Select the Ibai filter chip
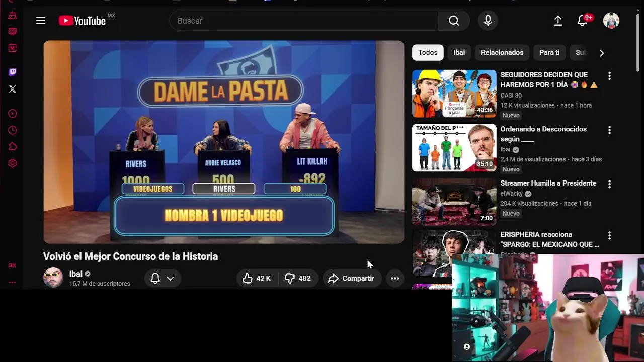The width and height of the screenshot is (644, 362). click(459, 52)
